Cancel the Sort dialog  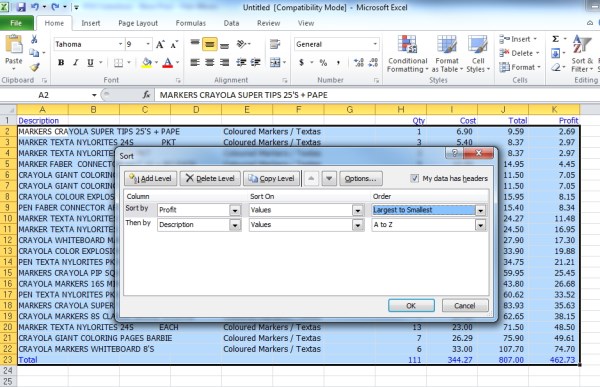[465, 305]
